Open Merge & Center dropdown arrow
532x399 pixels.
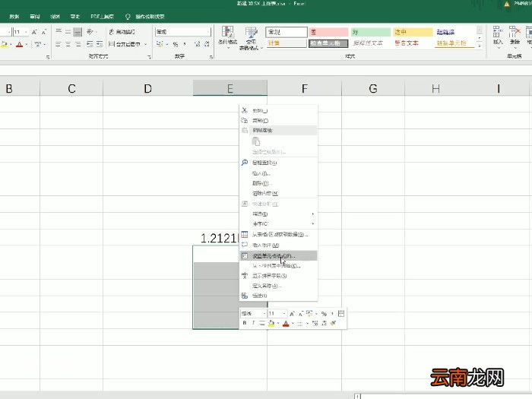pos(146,44)
